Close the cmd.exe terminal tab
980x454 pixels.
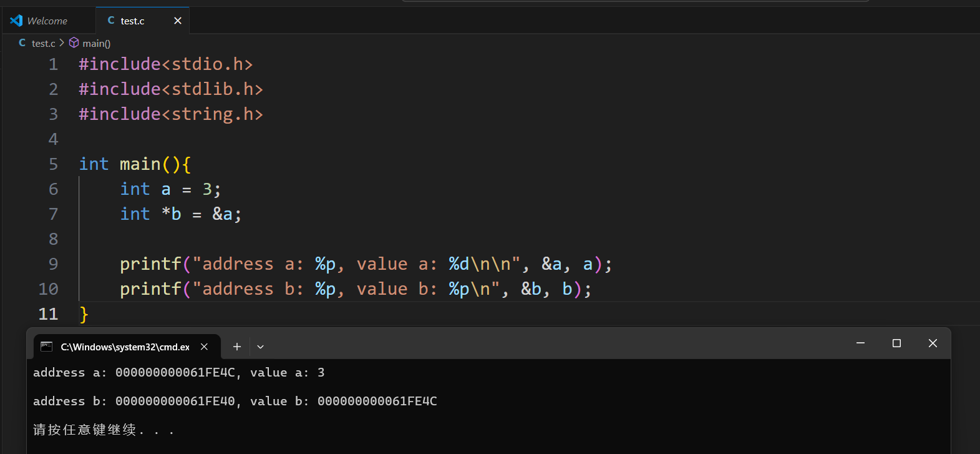click(204, 347)
